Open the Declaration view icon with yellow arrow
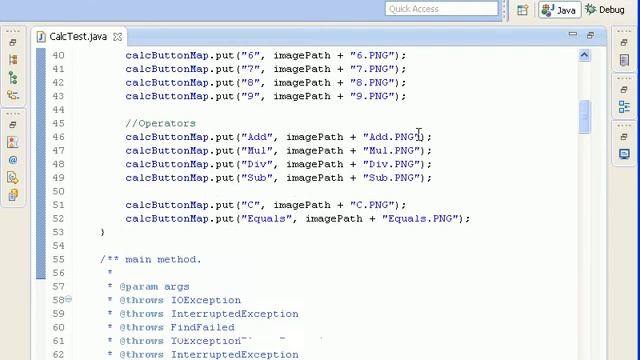The height and width of the screenshot is (360, 640). coord(13,178)
